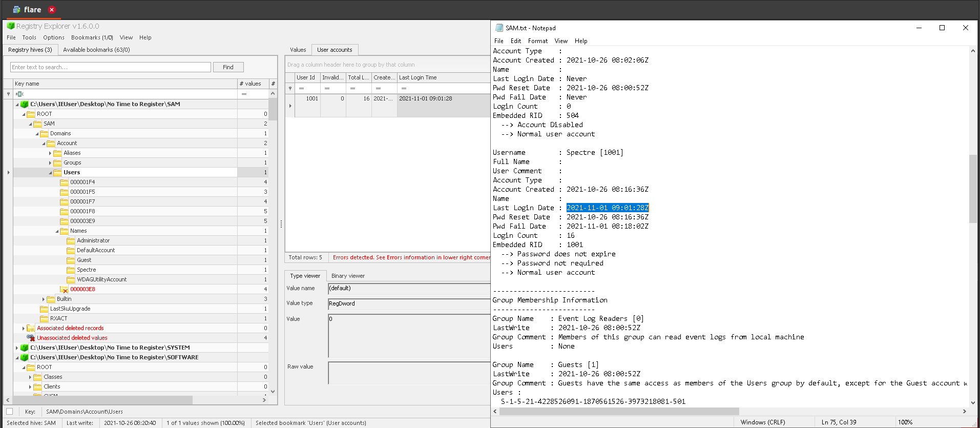Click highlighted 2021-11-01 09:01:28Z text in Notepad

608,208
